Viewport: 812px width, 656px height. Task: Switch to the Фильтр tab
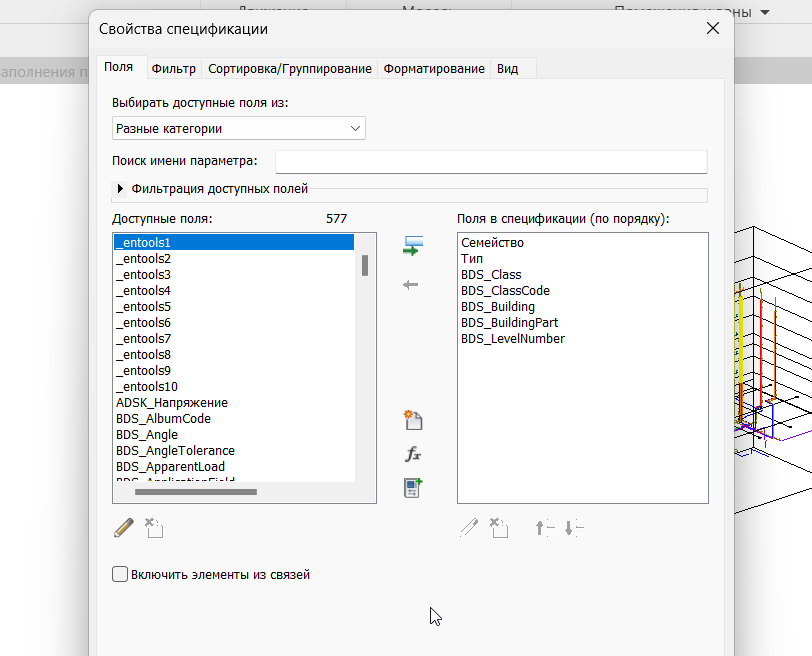(173, 68)
